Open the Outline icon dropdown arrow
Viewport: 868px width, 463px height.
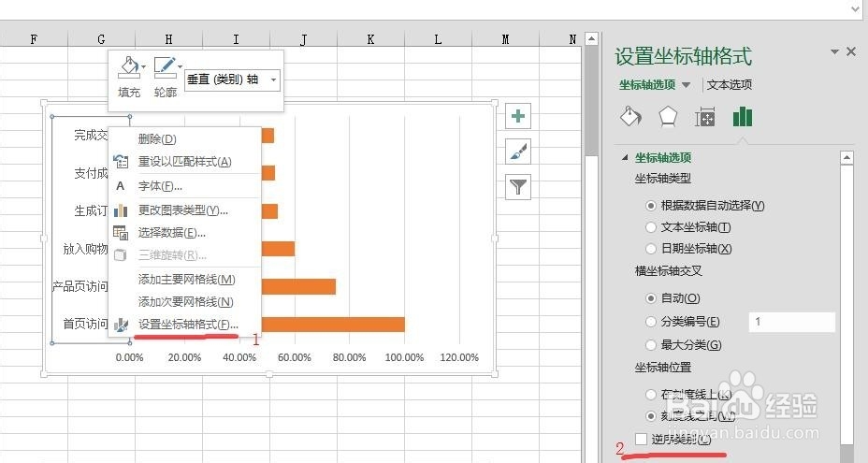pos(180,67)
